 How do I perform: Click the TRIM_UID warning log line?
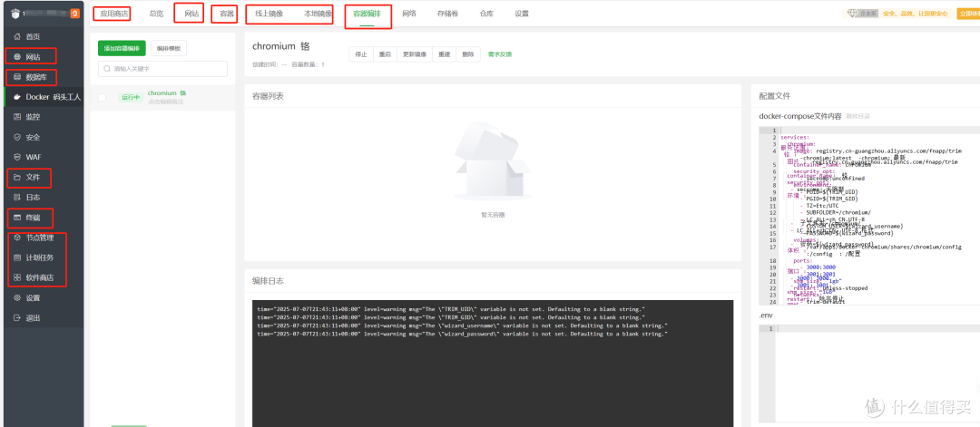tap(451, 310)
